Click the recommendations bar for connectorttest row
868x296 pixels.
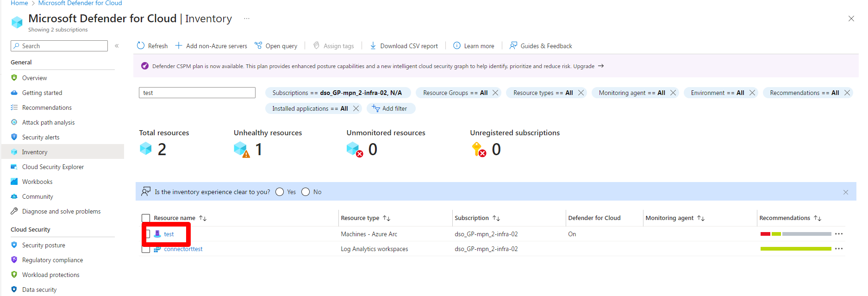coord(796,249)
